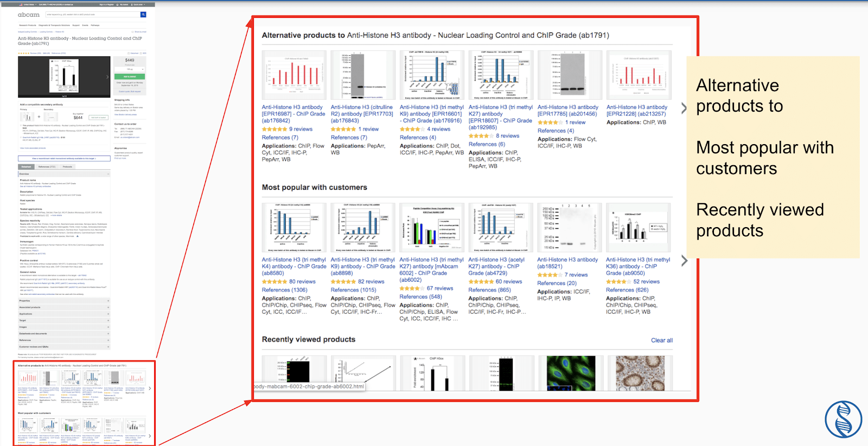The width and height of the screenshot is (868, 446).
Task: Open Pathways menu item
Action: pos(95,25)
